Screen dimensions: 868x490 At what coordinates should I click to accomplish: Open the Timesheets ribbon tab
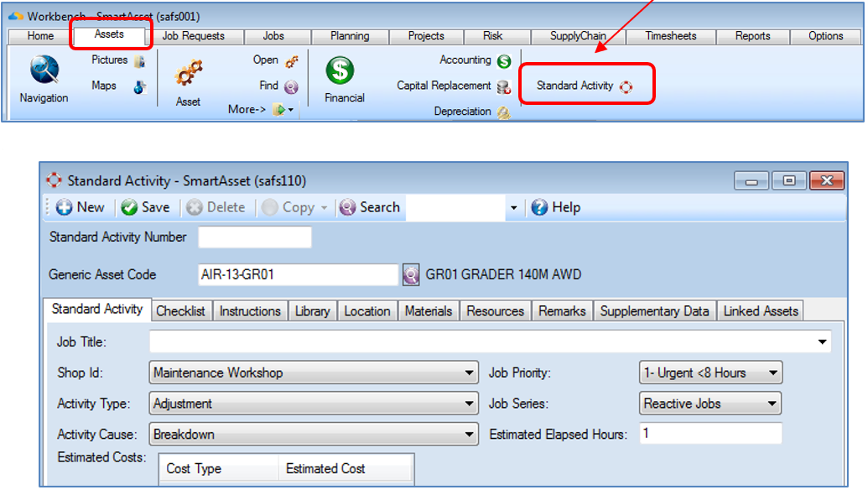click(x=671, y=36)
